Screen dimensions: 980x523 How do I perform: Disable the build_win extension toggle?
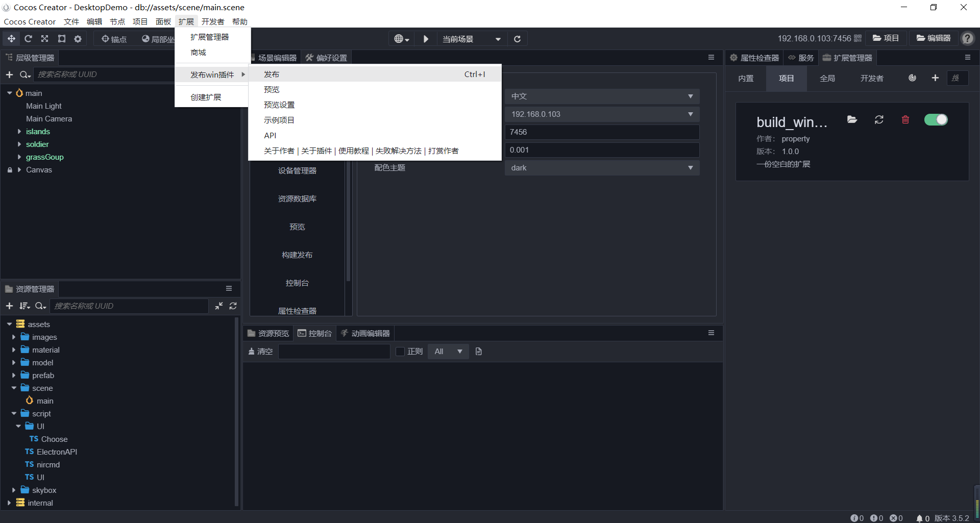pyautogui.click(x=936, y=119)
